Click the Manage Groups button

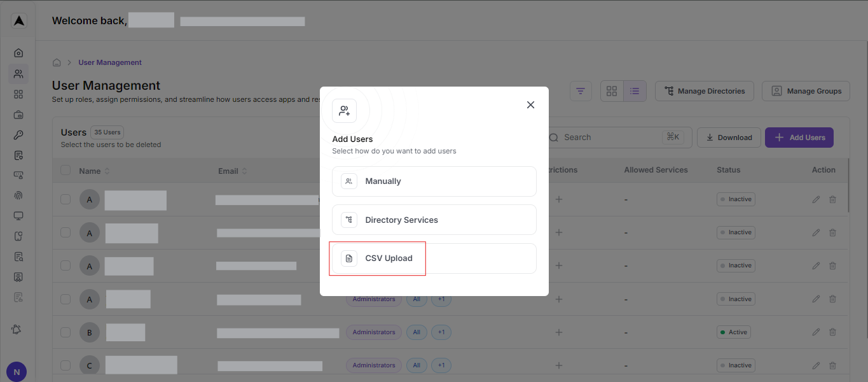tap(806, 91)
